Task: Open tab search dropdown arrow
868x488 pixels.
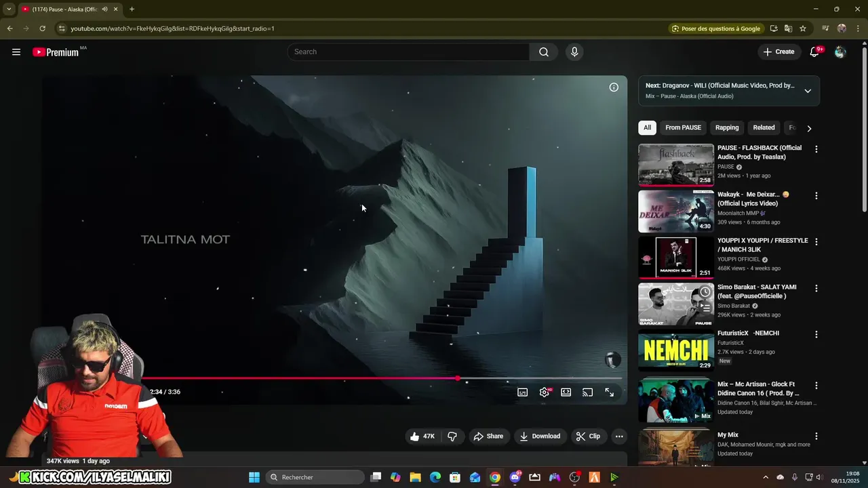Action: [9, 9]
